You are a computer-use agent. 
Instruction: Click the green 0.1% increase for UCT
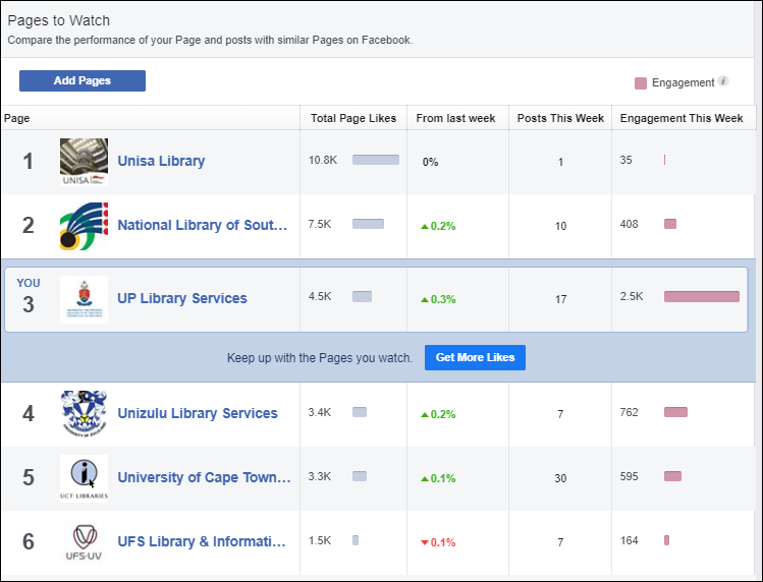[438, 478]
